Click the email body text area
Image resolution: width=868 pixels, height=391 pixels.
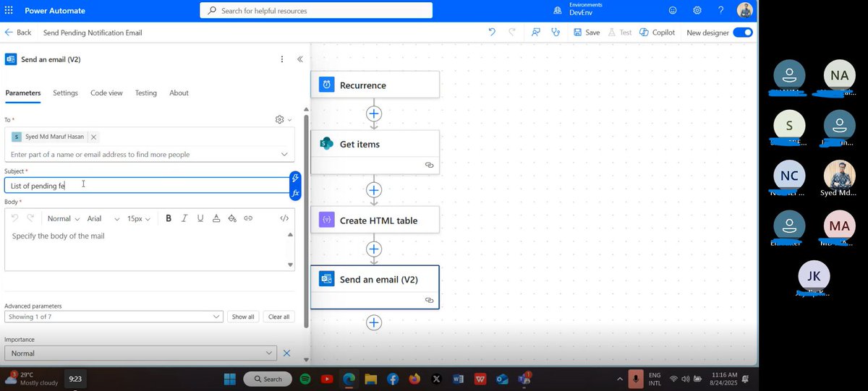pos(145,248)
